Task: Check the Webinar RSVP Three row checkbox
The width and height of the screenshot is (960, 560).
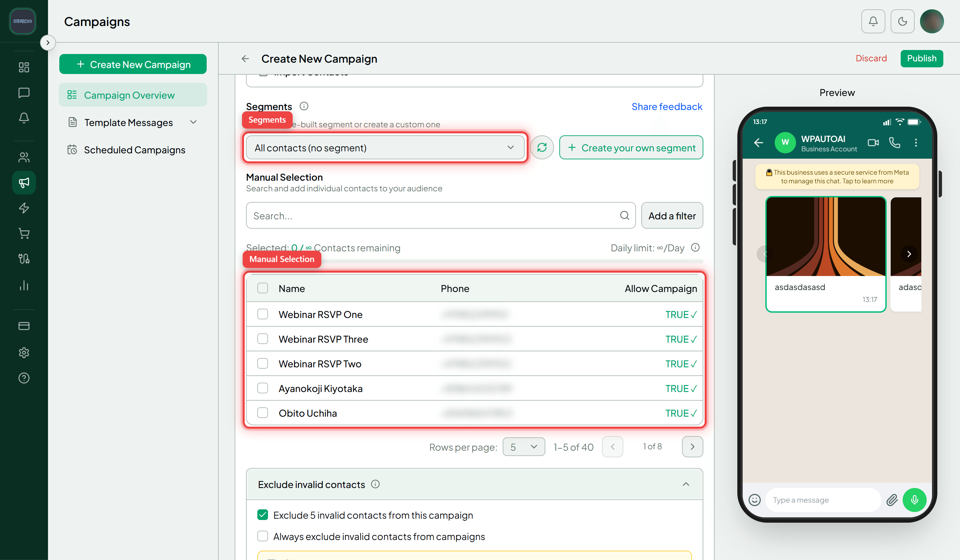Action: [262, 339]
